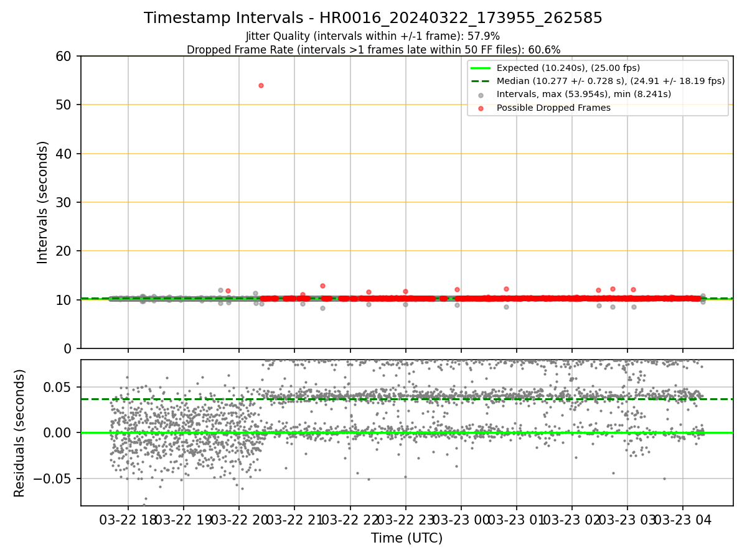The height and width of the screenshot is (560, 747).
Task: Select the 'Residuals (seconds)' y-axis label
Action: 20,433
